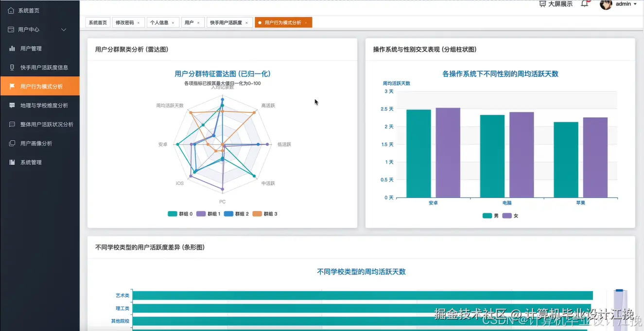
Task: Click the message-dots icon of 整体用户活跃状况分析
Action: (x=12, y=124)
